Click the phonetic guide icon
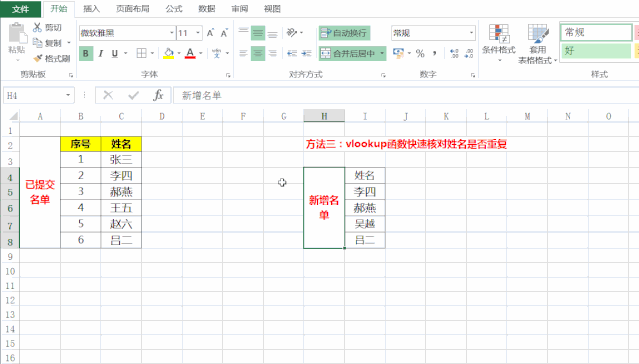The height and width of the screenshot is (364, 639). (x=216, y=53)
